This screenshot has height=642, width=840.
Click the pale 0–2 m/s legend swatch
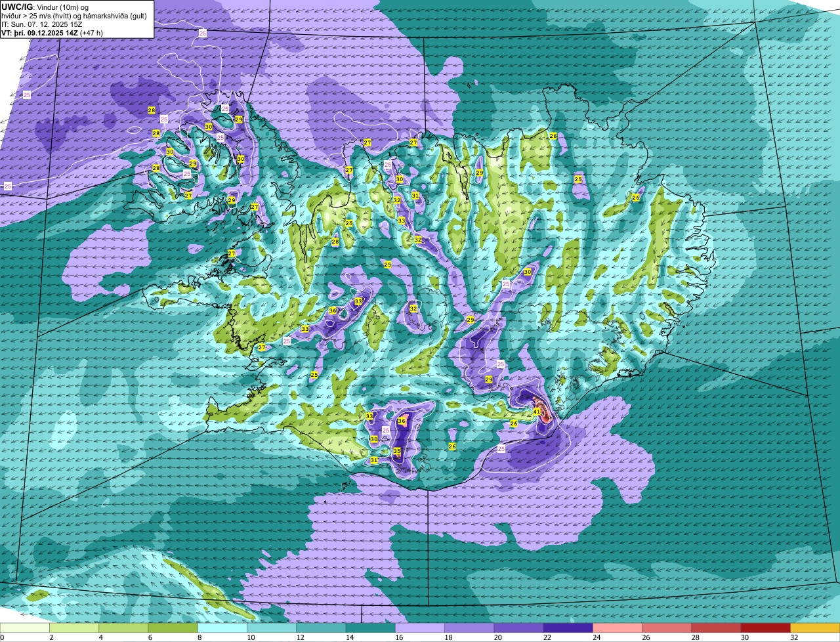pyautogui.click(x=25, y=628)
